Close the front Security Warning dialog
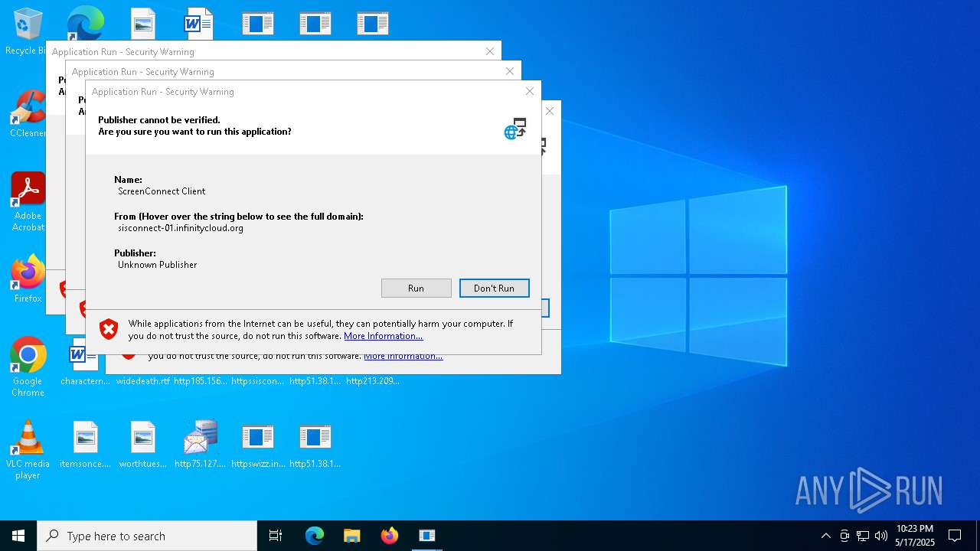Viewport: 980px width, 551px height. coord(529,91)
